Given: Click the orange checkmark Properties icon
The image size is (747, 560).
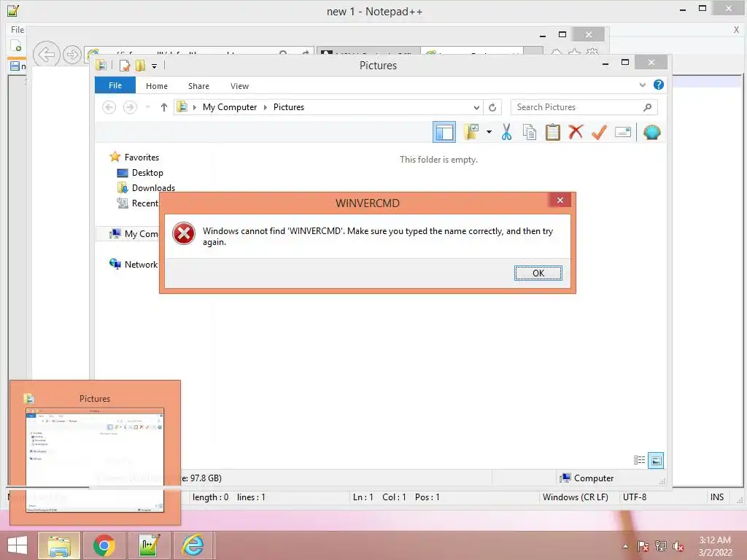Looking at the screenshot, I should [x=599, y=132].
